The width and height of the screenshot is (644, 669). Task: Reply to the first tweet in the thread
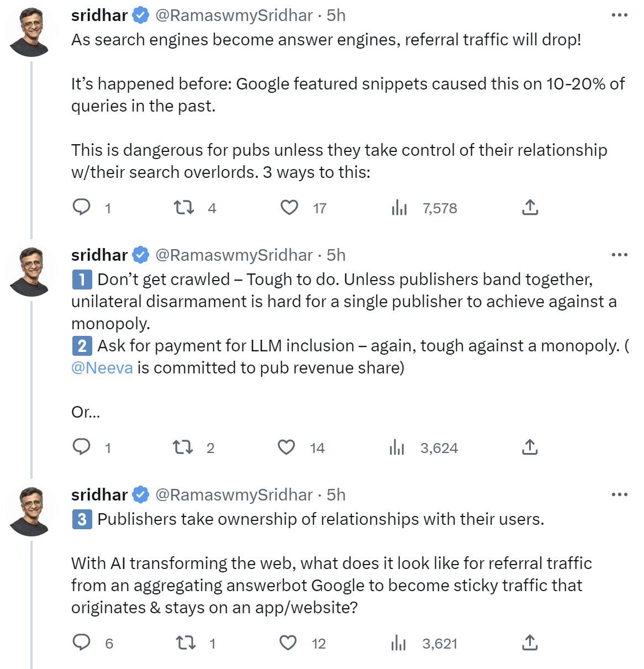click(82, 208)
